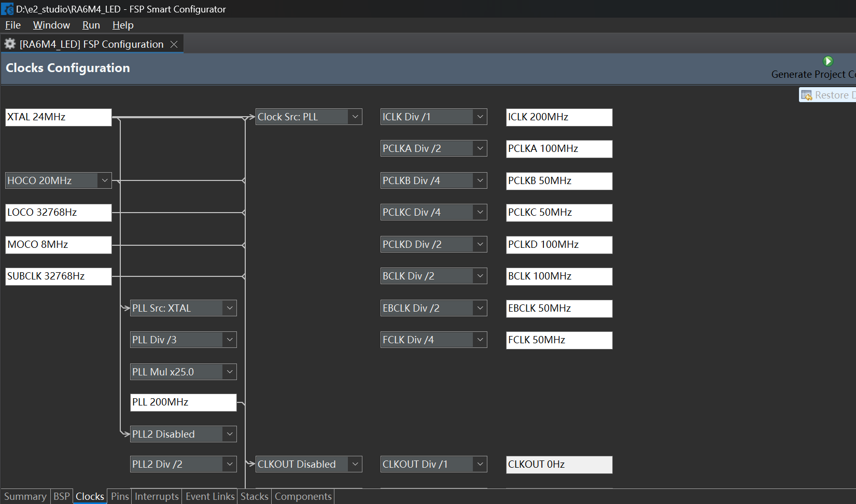Click the green Generate Project Content icon
The height and width of the screenshot is (504, 856).
[828, 61]
